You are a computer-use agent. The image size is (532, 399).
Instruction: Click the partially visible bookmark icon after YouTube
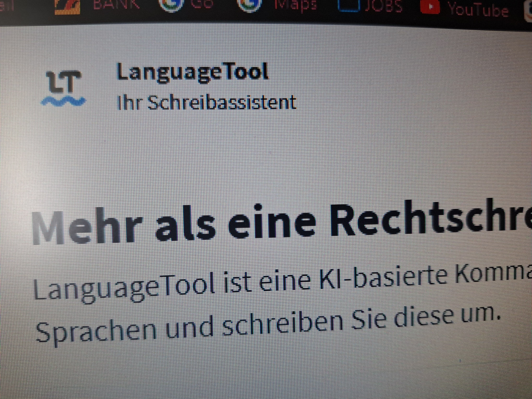[528, 11]
